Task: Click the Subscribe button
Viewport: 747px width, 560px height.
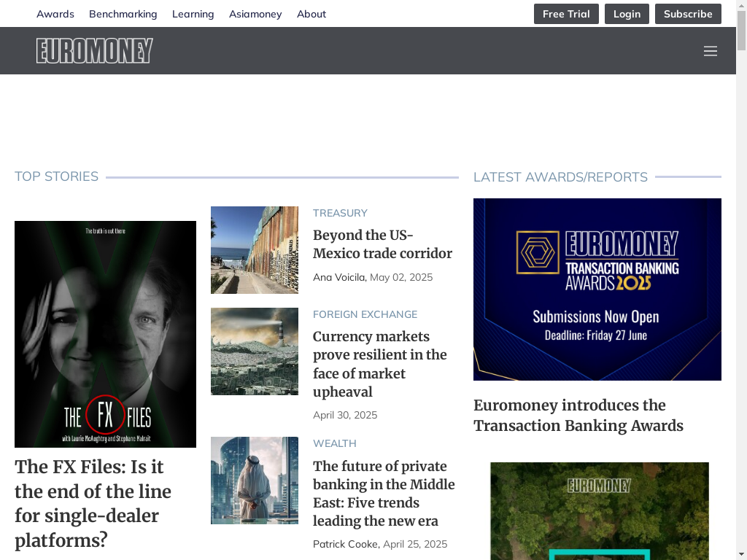Action: tap(688, 14)
